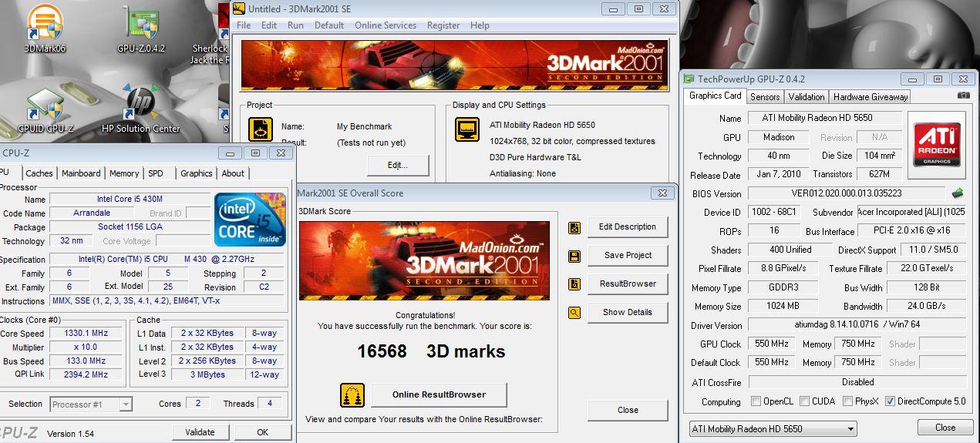
Task: Enable the OpenCL checkbox in GPU-Z
Action: click(756, 401)
